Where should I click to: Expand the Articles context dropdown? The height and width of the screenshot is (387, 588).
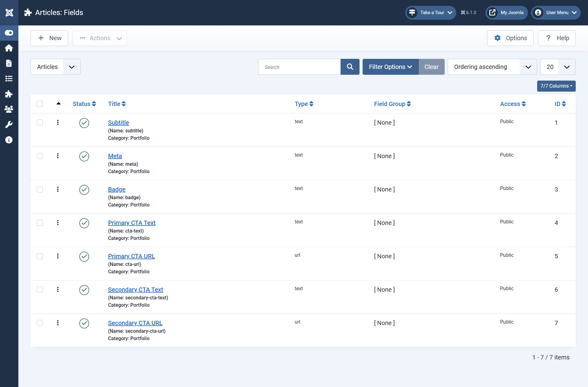[55, 67]
